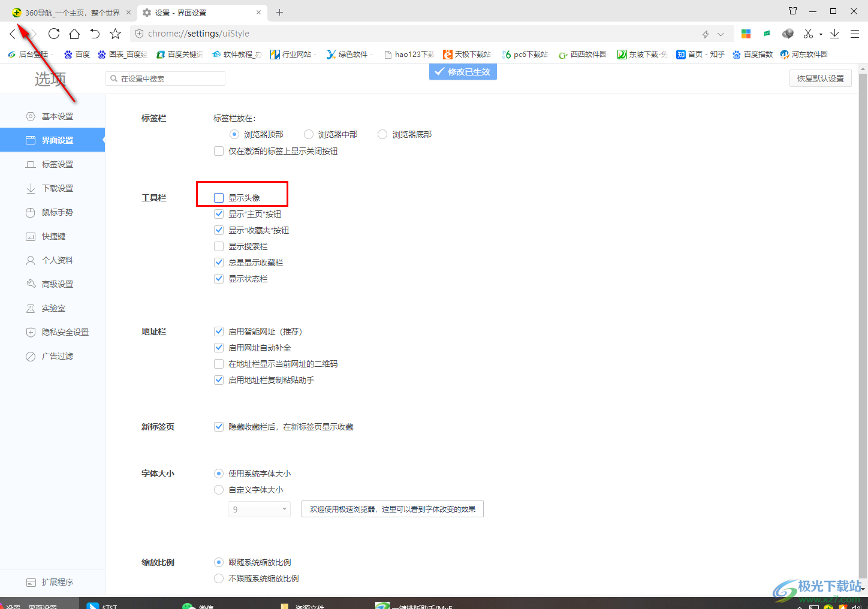868x609 pixels.
Task: Enable 在地址栏显示当前网址的二维码 checkbox
Action: pyautogui.click(x=219, y=364)
